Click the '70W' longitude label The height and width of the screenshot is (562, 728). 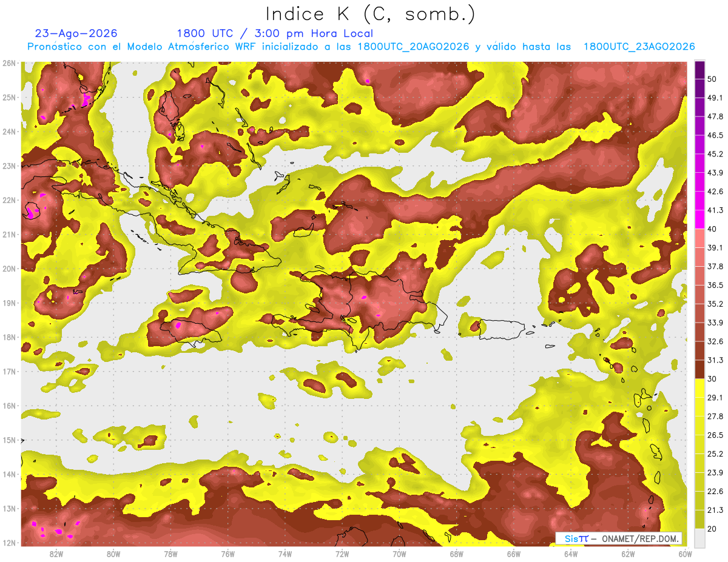399,554
